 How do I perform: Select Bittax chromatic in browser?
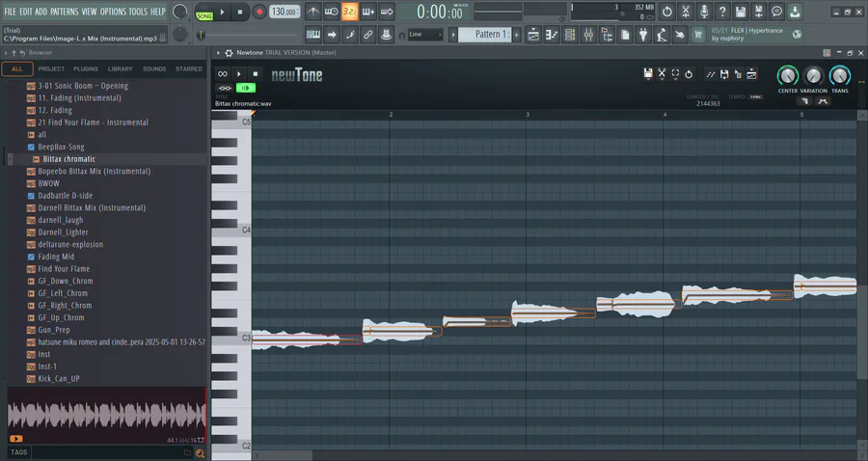(x=68, y=159)
